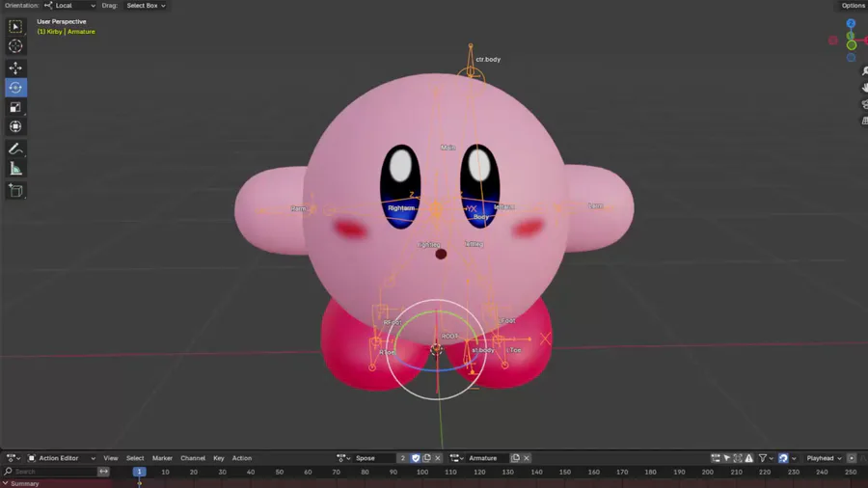Open editor type dropdown in timeline header
868x488 pixels.
click(14, 458)
